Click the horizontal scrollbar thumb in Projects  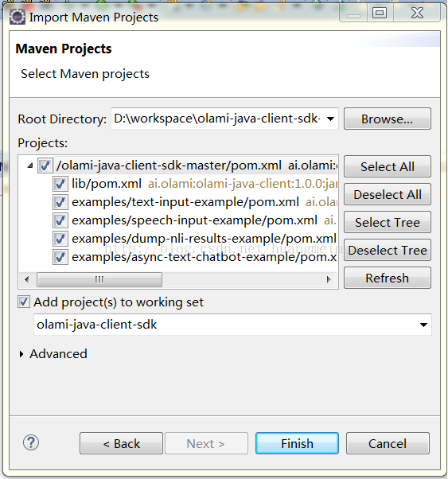tap(99, 279)
